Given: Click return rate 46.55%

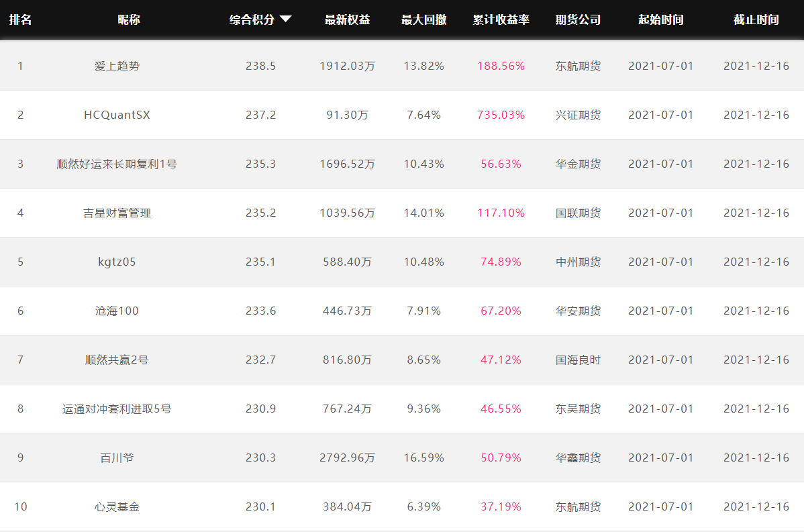Looking at the screenshot, I should click(x=501, y=409).
